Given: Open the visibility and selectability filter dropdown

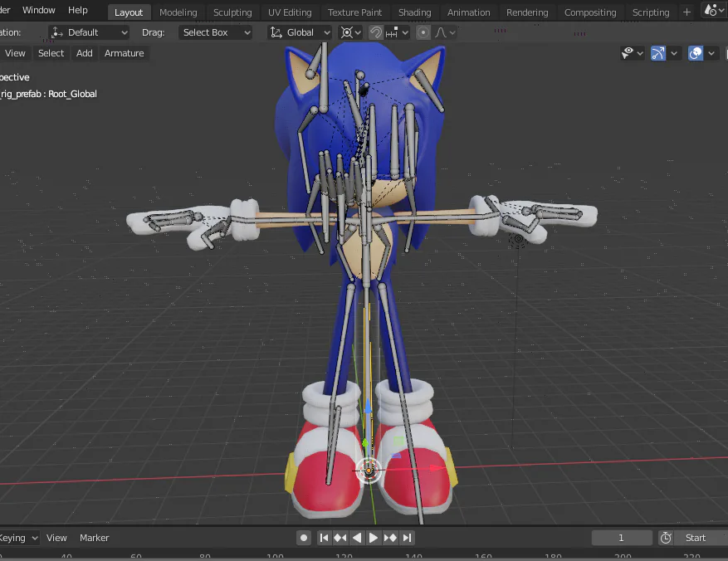Looking at the screenshot, I should click(x=633, y=53).
